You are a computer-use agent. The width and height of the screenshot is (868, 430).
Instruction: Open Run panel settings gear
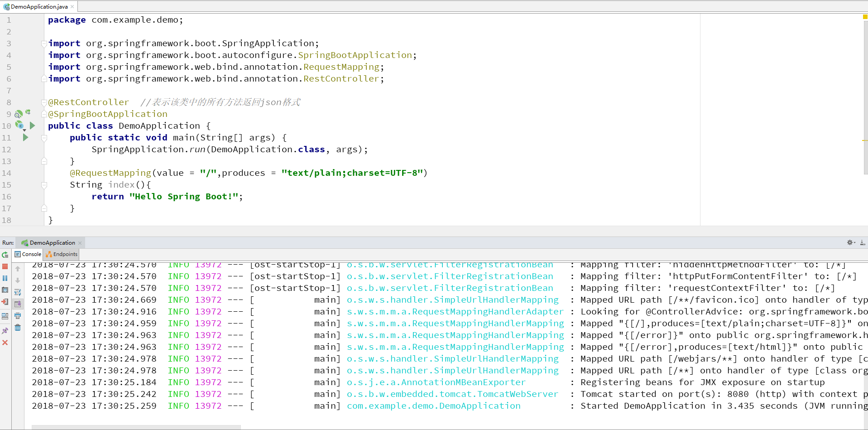pos(851,243)
